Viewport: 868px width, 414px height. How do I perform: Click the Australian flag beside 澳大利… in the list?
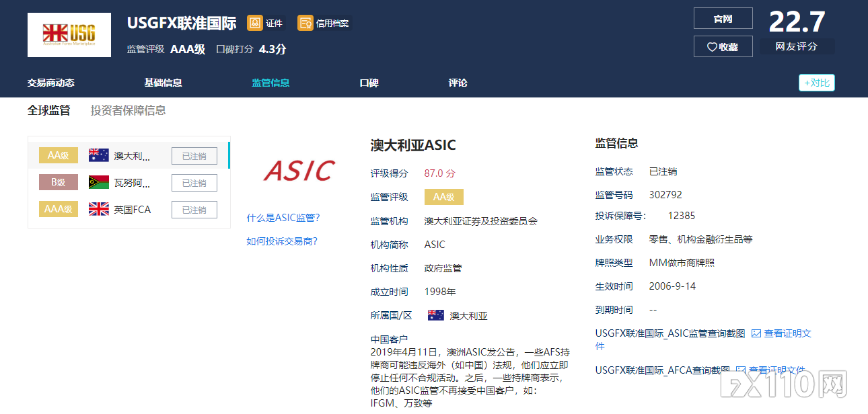tap(99, 155)
